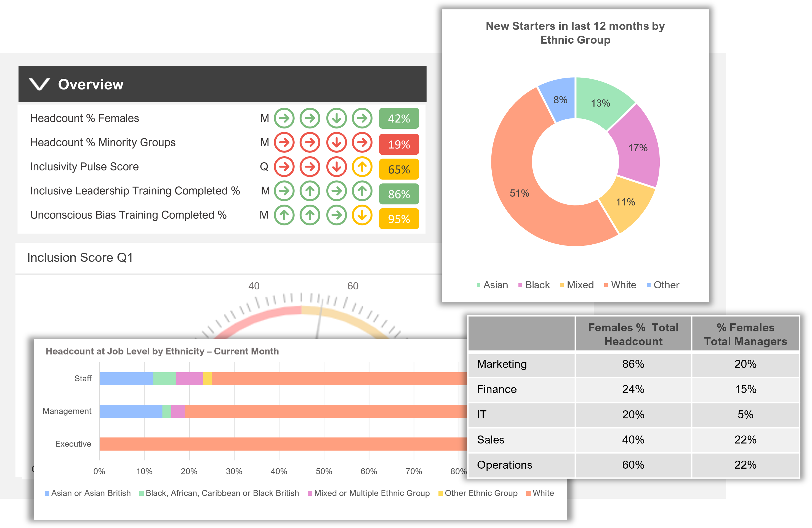Click the 19% Minority Groups badge

coord(399,144)
